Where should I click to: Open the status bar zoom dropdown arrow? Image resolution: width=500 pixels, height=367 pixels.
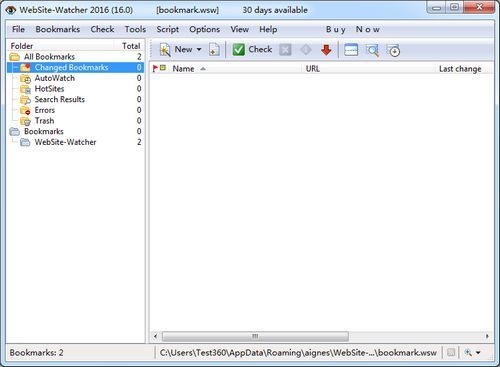[x=478, y=352]
